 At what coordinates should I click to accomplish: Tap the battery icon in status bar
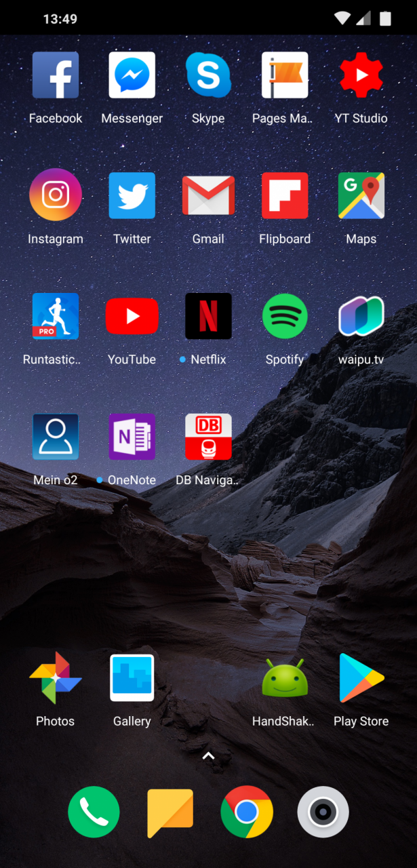point(385,18)
